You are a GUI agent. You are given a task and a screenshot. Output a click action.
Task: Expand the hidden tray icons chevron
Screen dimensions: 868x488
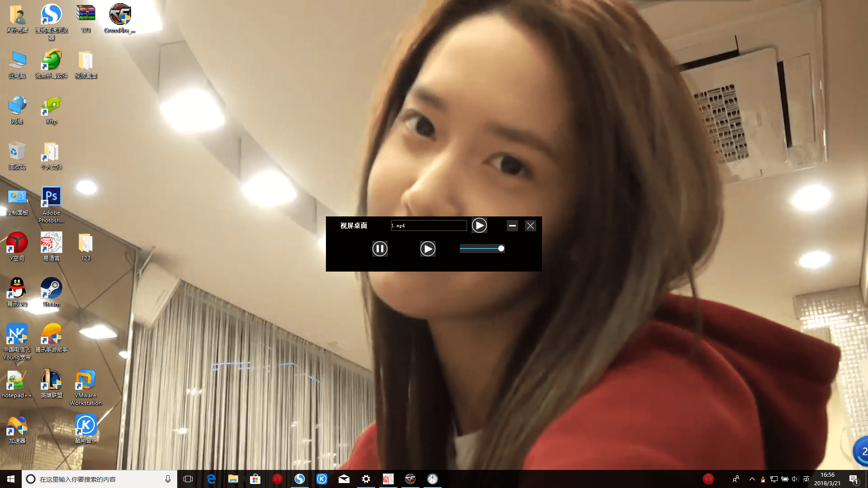(752, 479)
